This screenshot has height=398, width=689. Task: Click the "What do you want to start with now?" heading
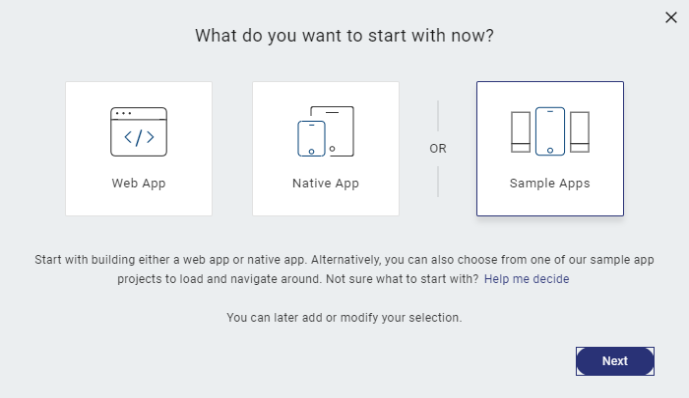(344, 36)
